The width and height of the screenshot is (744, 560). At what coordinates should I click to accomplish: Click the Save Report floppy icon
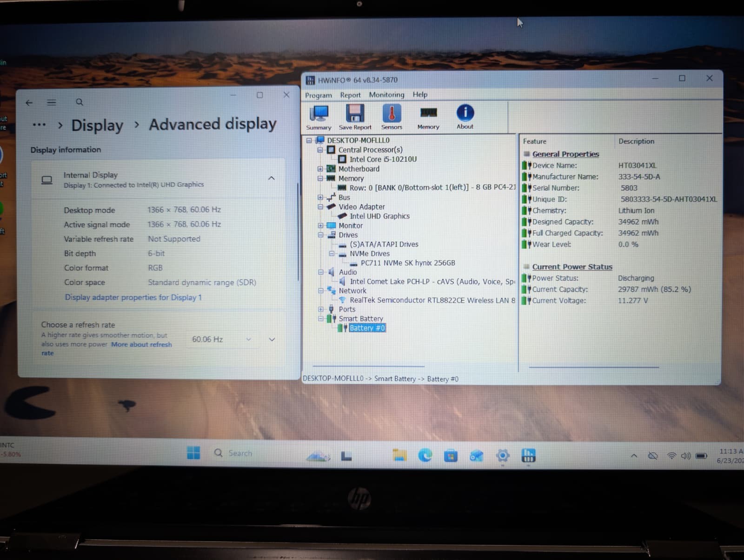pos(355,117)
